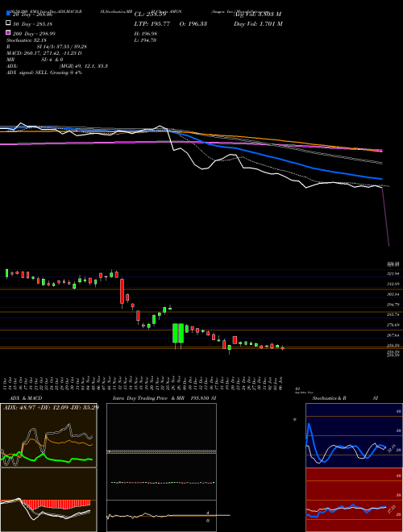Click the 312.89 price axis label
The height and width of the screenshot is (532, 403).
[x=393, y=284]
